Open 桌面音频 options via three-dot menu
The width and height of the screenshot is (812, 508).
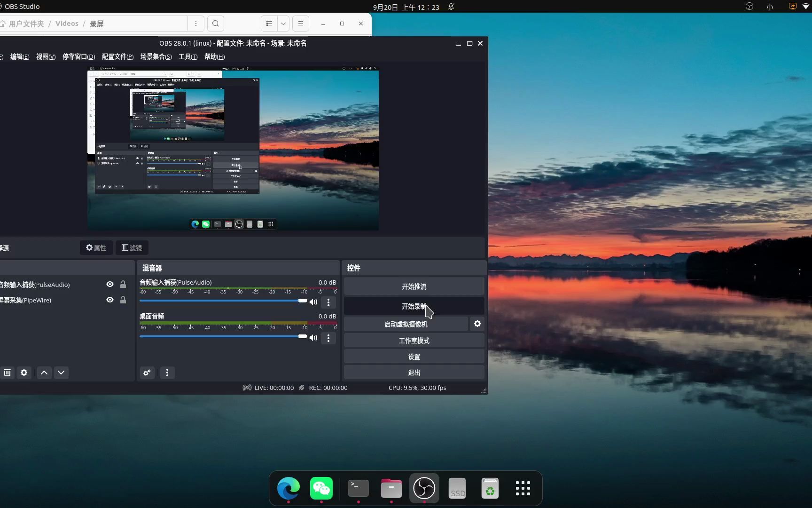[x=328, y=338]
